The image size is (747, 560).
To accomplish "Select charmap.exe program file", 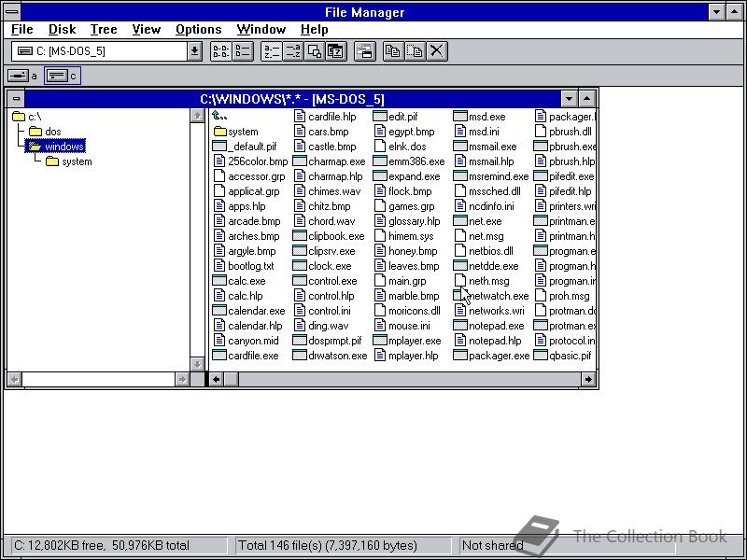I will pyautogui.click(x=330, y=161).
